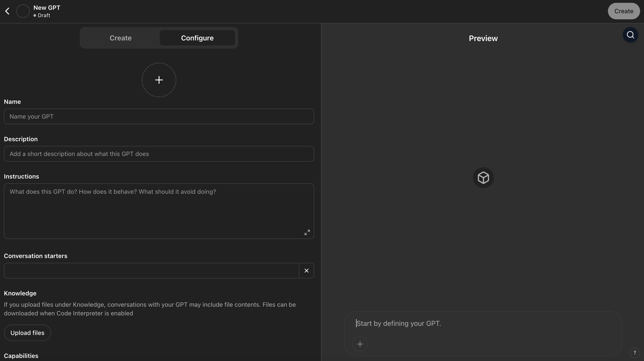Click the cube icon in Preview pane
The width and height of the screenshot is (644, 361).
(x=483, y=178)
